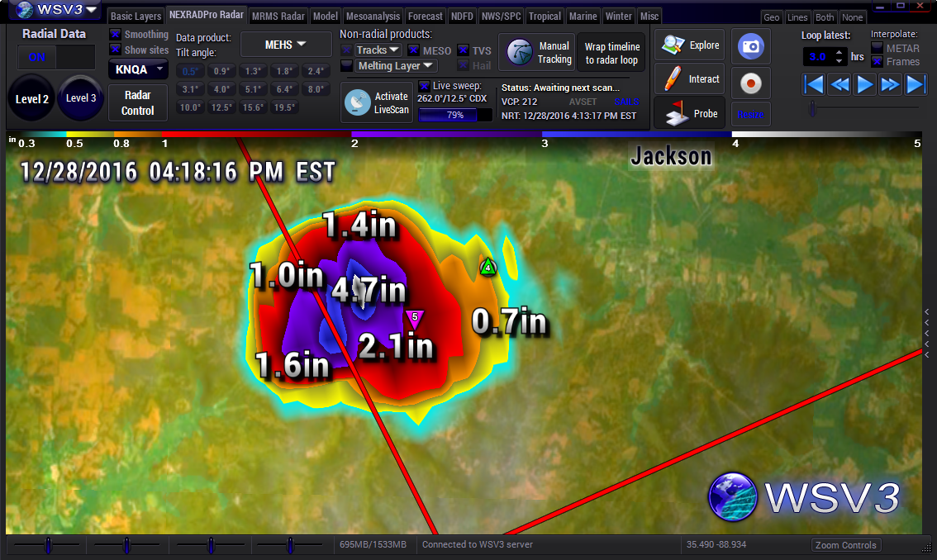This screenshot has width=937, height=560.
Task: Increase loop hours with up stepper
Action: [x=839, y=53]
